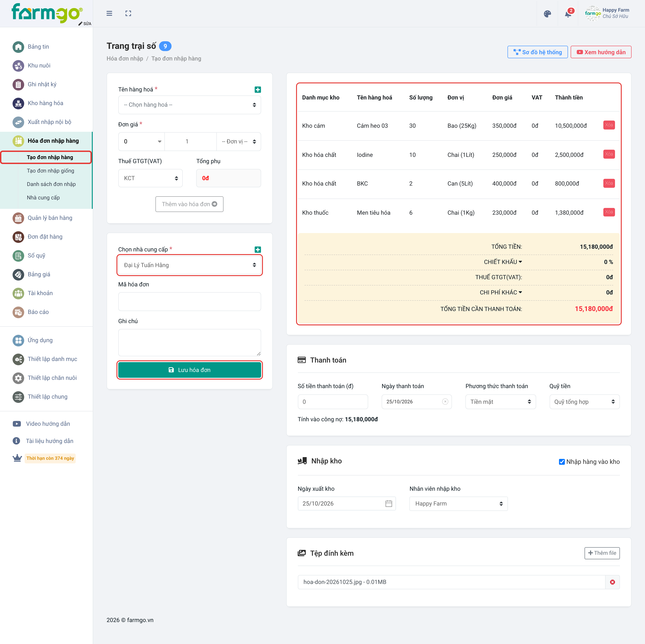Open Sơ đồ hệ thống button
The height and width of the screenshot is (644, 645).
click(537, 52)
